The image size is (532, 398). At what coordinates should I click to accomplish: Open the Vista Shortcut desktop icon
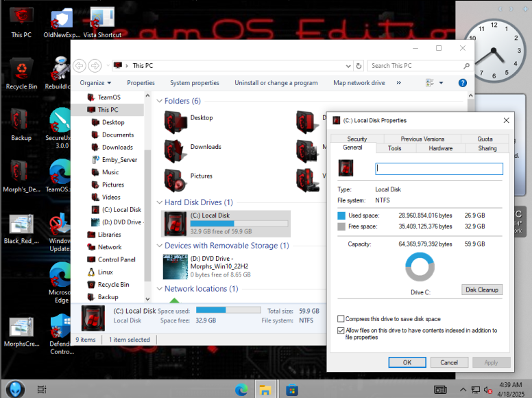pyautogui.click(x=101, y=23)
